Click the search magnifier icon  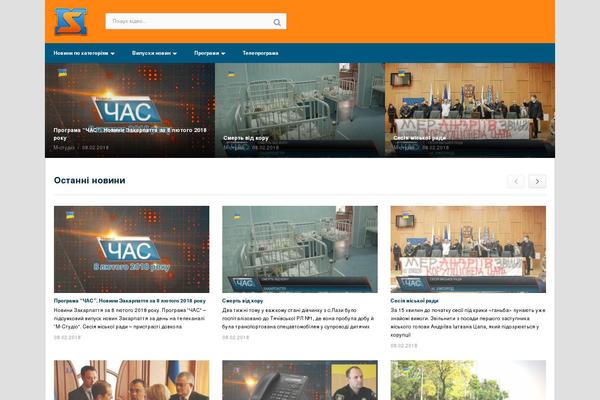tap(277, 23)
